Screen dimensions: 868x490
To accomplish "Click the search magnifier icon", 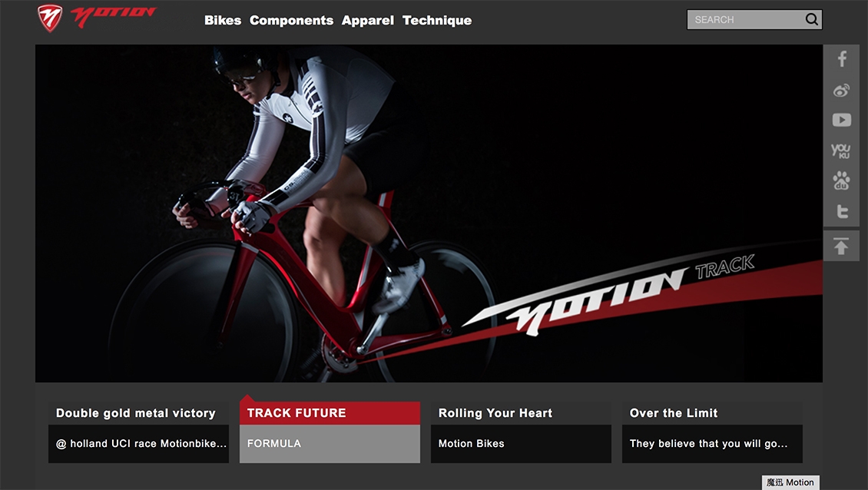I will [811, 19].
